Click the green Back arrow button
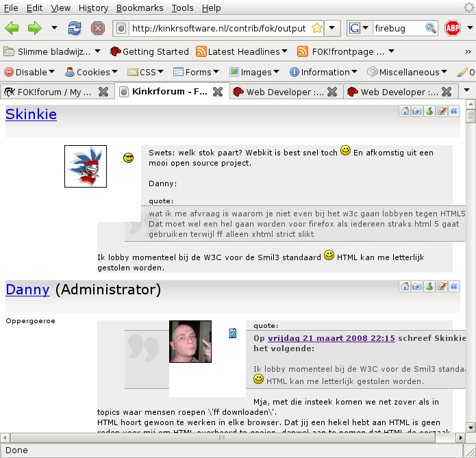This screenshot has width=476, height=458. coord(12,28)
